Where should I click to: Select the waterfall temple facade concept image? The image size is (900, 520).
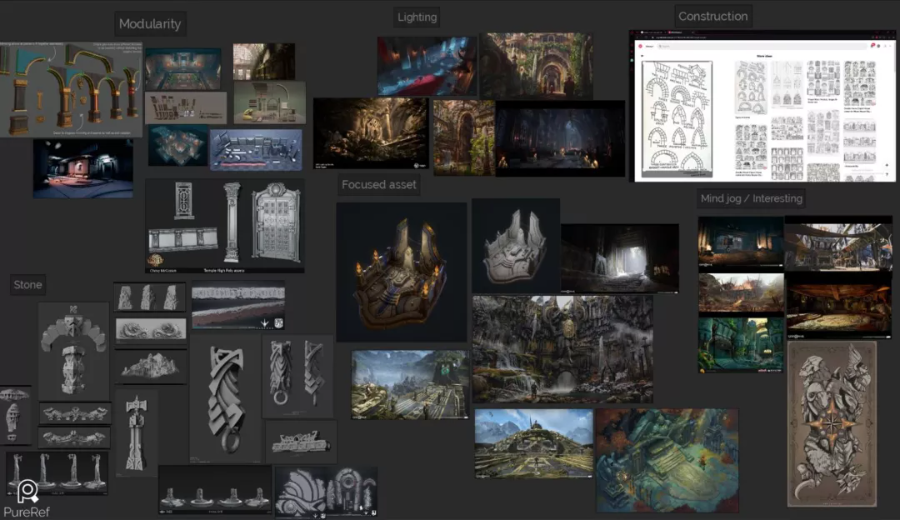[562, 349]
